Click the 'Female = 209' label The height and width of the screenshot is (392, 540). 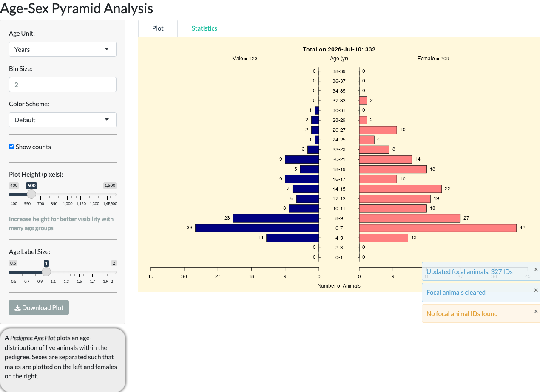433,59
